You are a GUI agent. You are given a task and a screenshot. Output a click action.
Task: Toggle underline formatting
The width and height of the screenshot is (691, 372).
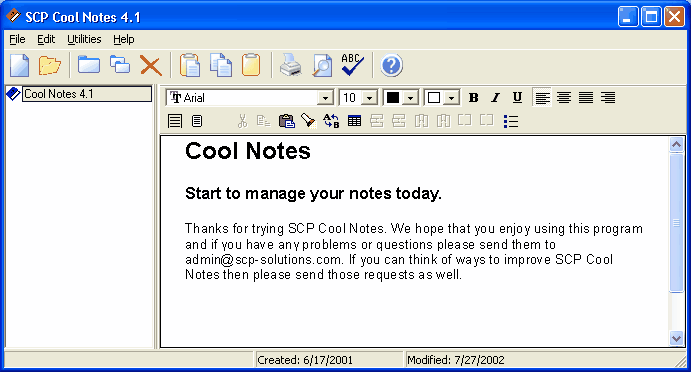click(517, 97)
